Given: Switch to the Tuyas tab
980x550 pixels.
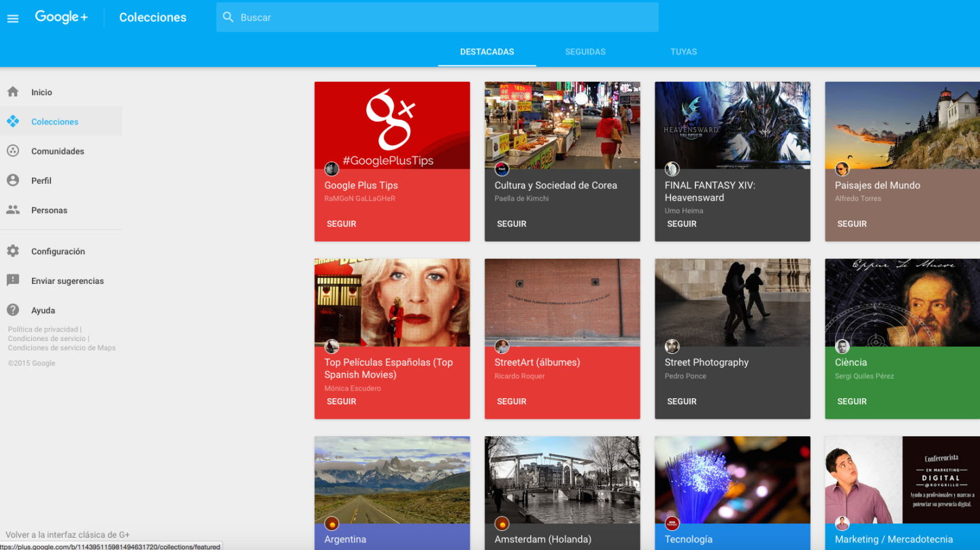Looking at the screenshot, I should (x=683, y=52).
